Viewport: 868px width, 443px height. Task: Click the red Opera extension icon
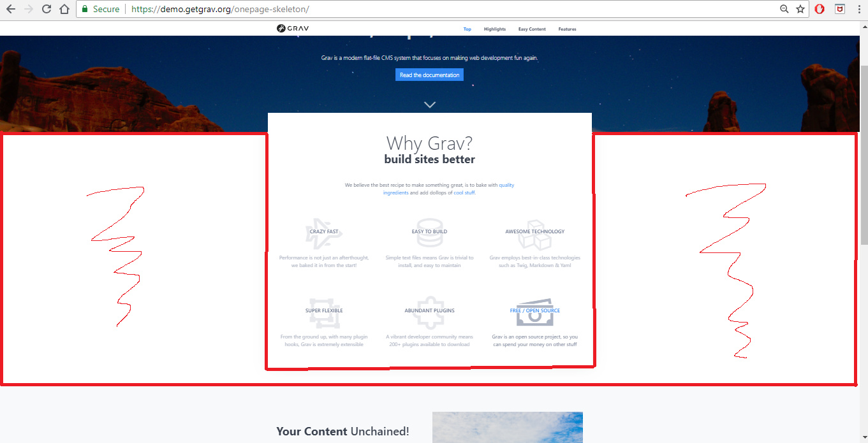tap(820, 10)
